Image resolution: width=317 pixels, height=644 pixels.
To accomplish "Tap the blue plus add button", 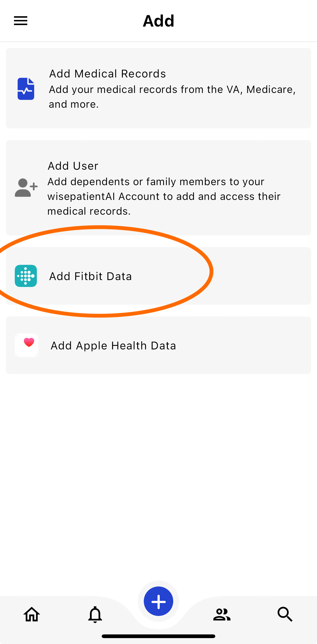I will coord(158,601).
